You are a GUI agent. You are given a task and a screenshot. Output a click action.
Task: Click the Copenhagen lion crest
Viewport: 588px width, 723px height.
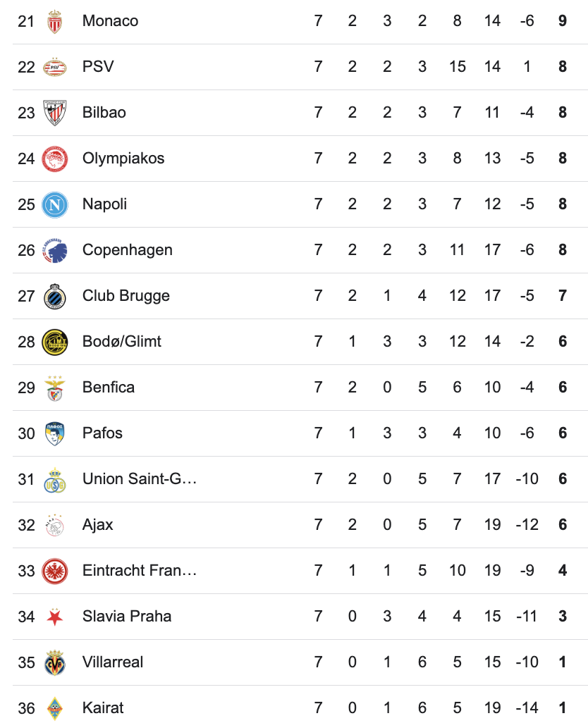pyautogui.click(x=54, y=250)
